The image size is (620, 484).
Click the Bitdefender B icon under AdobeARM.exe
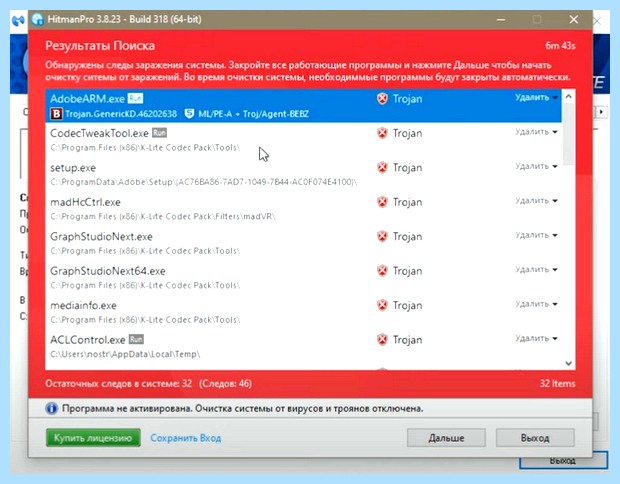(x=56, y=114)
